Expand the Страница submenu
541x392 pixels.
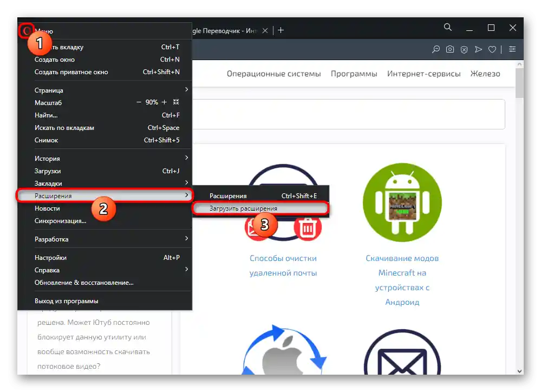[105, 90]
